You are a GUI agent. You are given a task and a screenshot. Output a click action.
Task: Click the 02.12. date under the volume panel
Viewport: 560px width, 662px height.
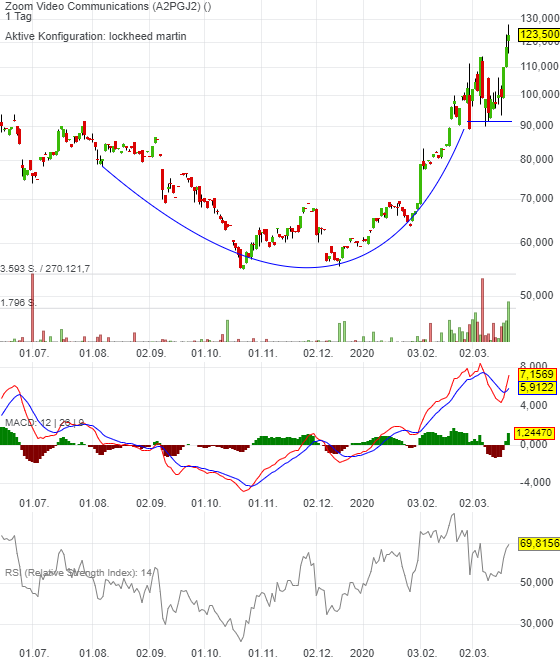pos(318,353)
